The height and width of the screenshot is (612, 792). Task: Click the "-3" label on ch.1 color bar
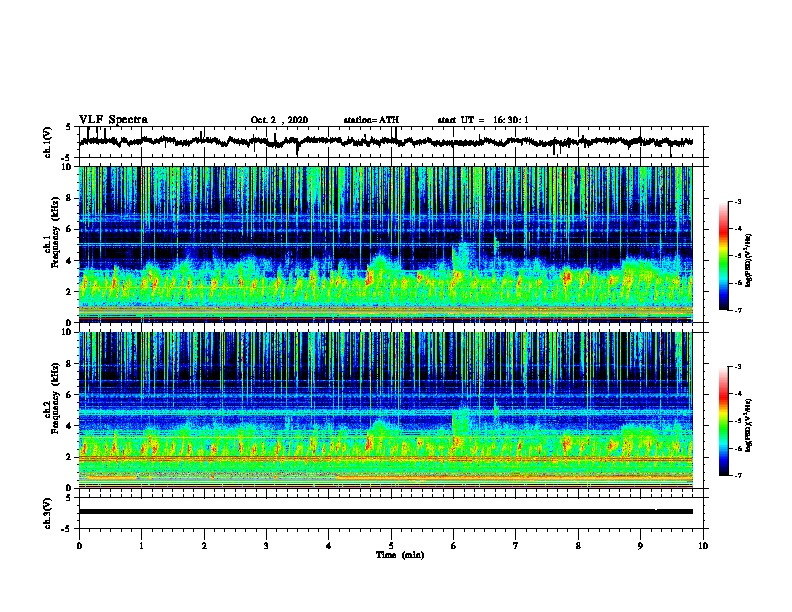[x=737, y=201]
